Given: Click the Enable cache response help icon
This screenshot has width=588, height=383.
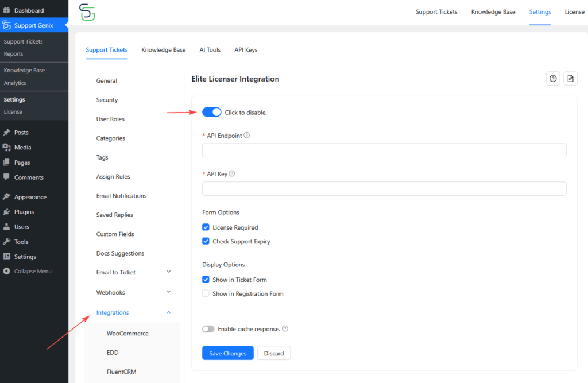Looking at the screenshot, I should pos(285,329).
